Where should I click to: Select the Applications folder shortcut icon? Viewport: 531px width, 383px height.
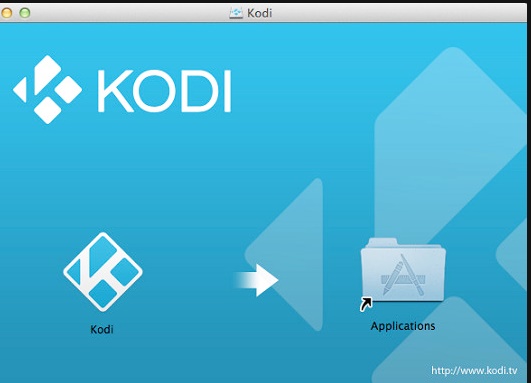403,274
